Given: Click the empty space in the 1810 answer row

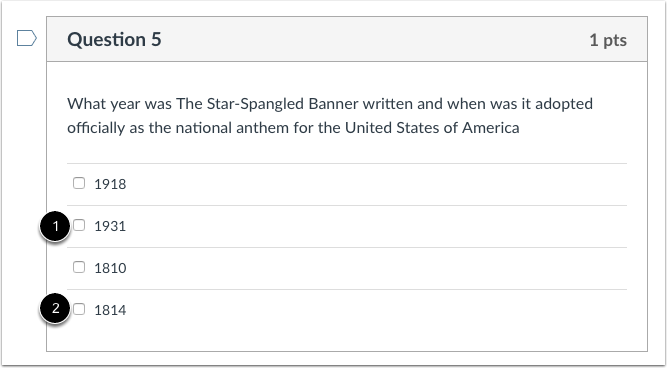Looking at the screenshot, I should click(376, 268).
